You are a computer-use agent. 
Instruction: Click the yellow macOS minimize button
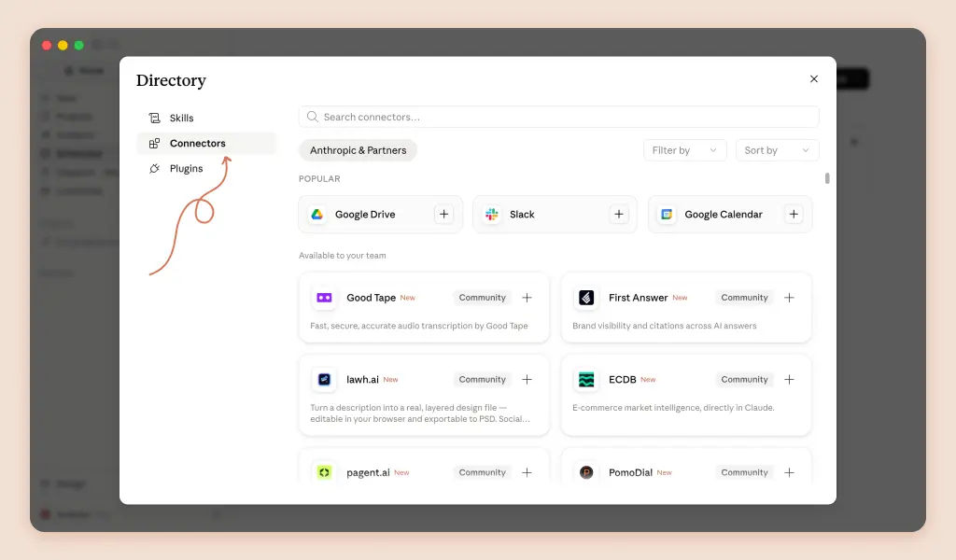point(63,45)
